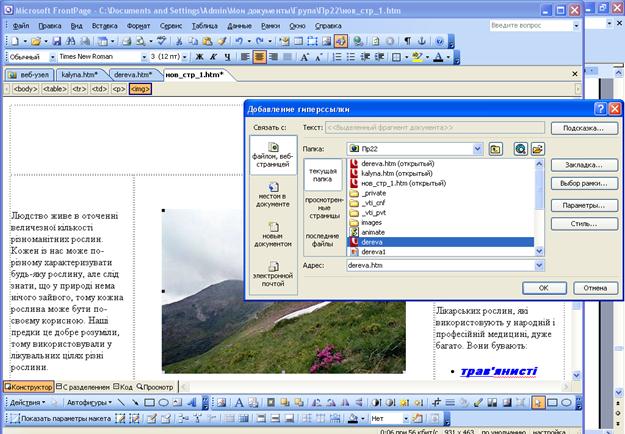Screen dimensions: 625x434
Task: Click the Help question mark toolbar icon
Action: point(439,41)
